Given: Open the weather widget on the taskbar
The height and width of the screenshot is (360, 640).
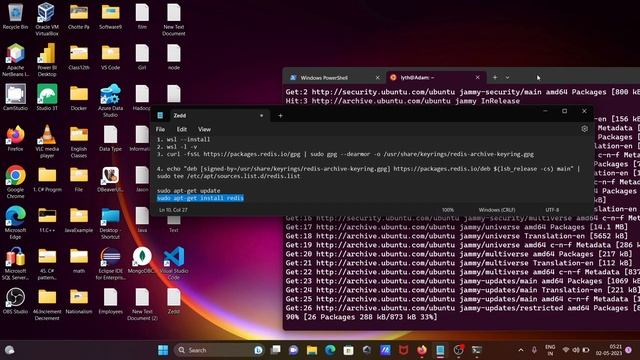Looking at the screenshot, I should (10, 350).
